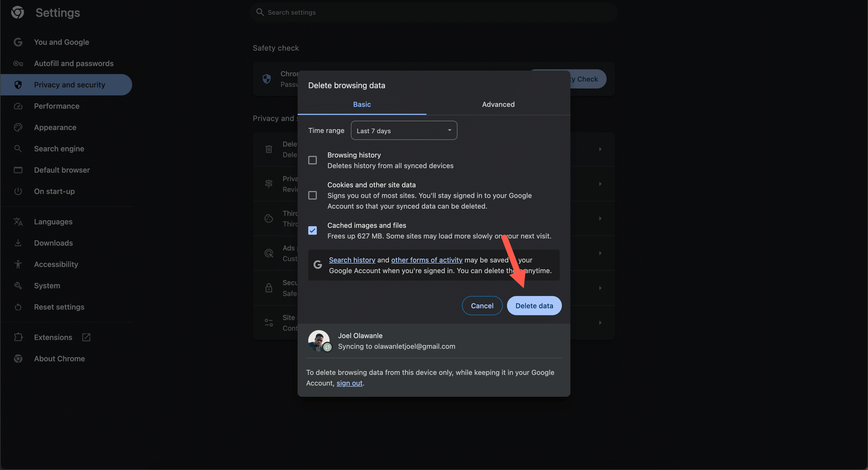Click the Delete data button
Image resolution: width=868 pixels, height=470 pixels.
[534, 306]
